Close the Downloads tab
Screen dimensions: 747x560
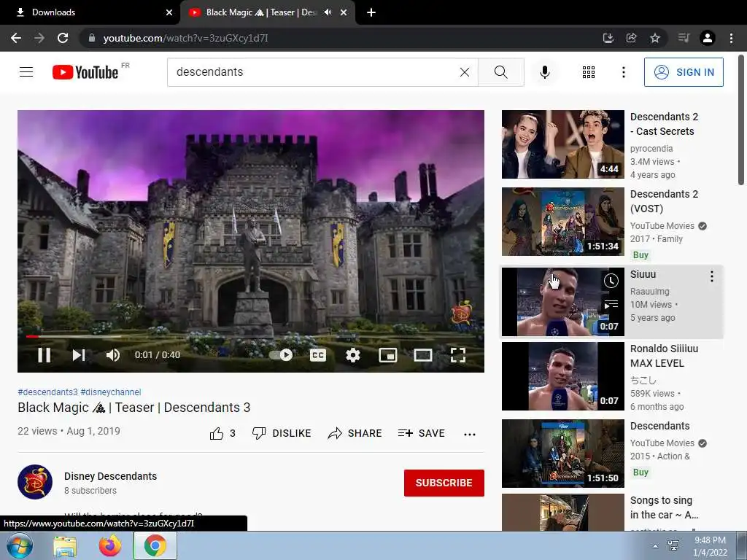coord(169,12)
